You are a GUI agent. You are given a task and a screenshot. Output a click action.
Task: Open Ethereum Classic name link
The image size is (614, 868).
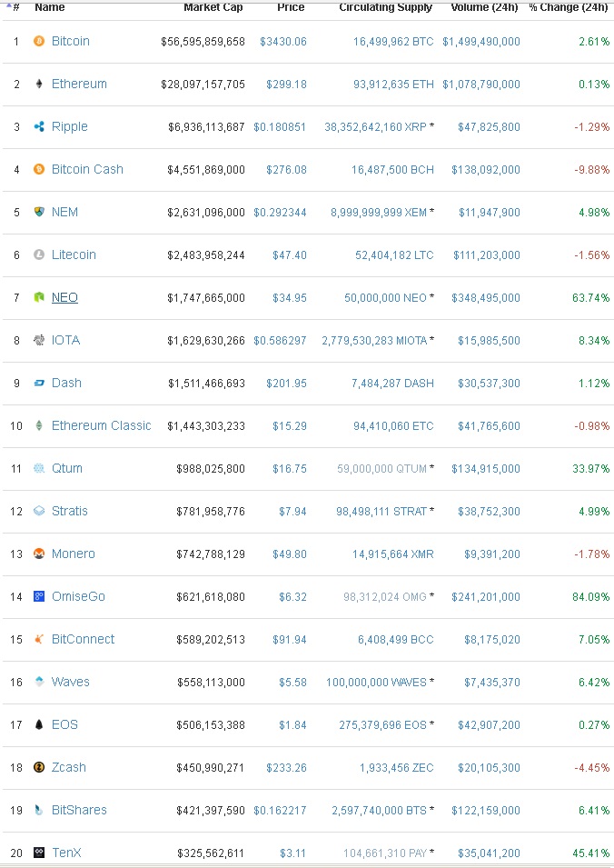(x=101, y=425)
